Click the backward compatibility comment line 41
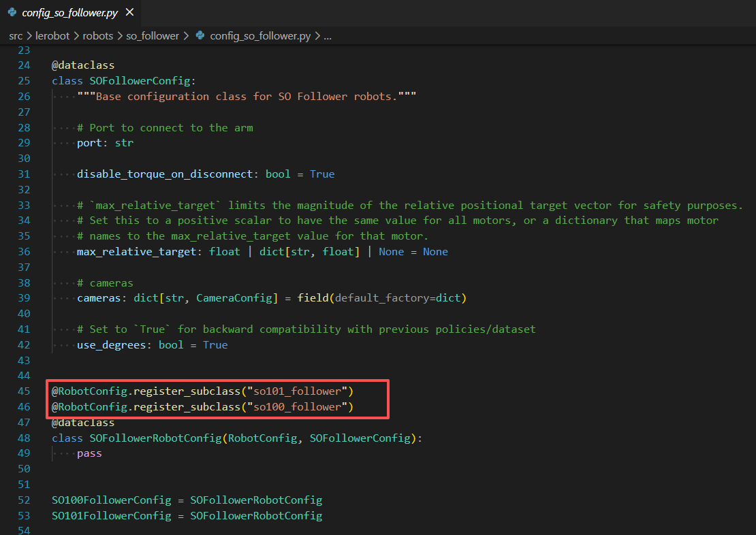756x535 pixels. pyautogui.click(x=306, y=329)
